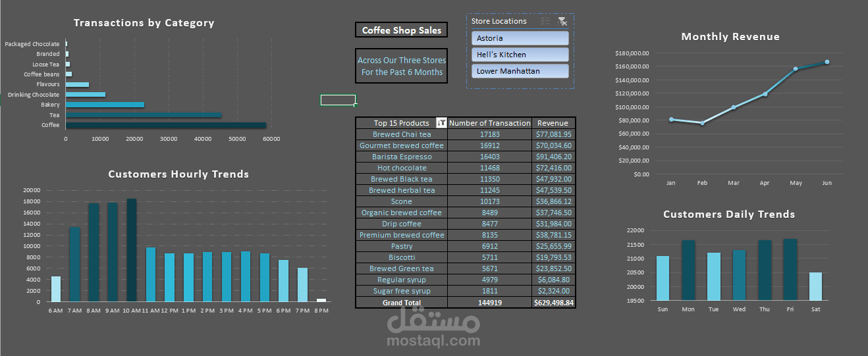Click the selected empty cell
The image size is (868, 356).
pos(338,100)
